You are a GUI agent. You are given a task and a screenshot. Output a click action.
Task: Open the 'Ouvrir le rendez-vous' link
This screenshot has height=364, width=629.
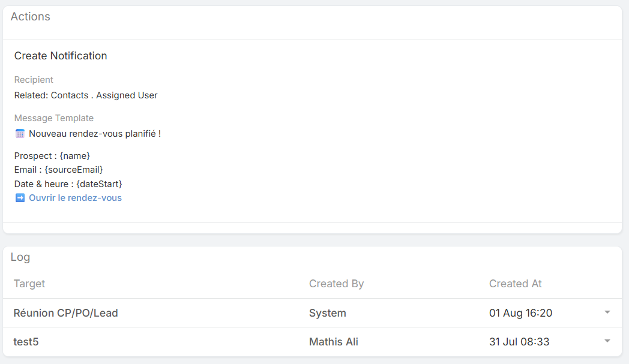(75, 198)
